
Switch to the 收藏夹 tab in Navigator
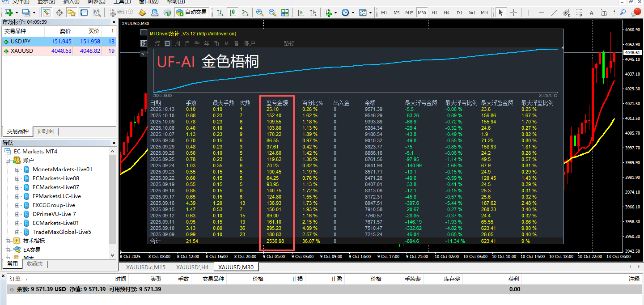tap(35, 264)
